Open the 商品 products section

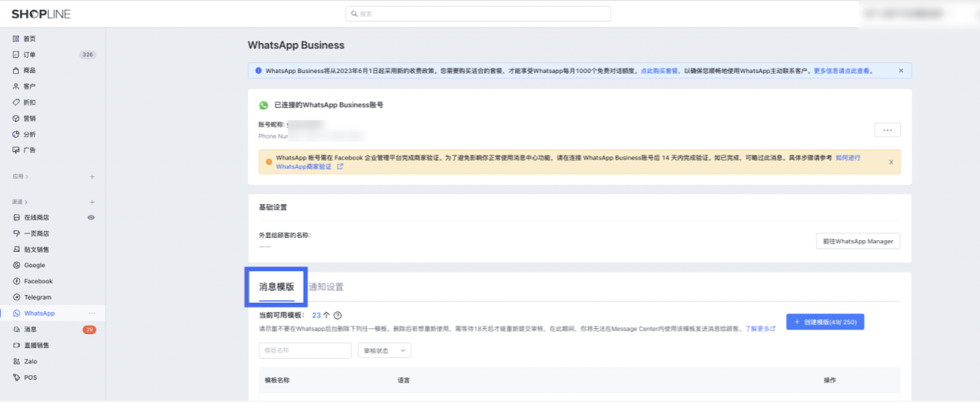point(29,70)
